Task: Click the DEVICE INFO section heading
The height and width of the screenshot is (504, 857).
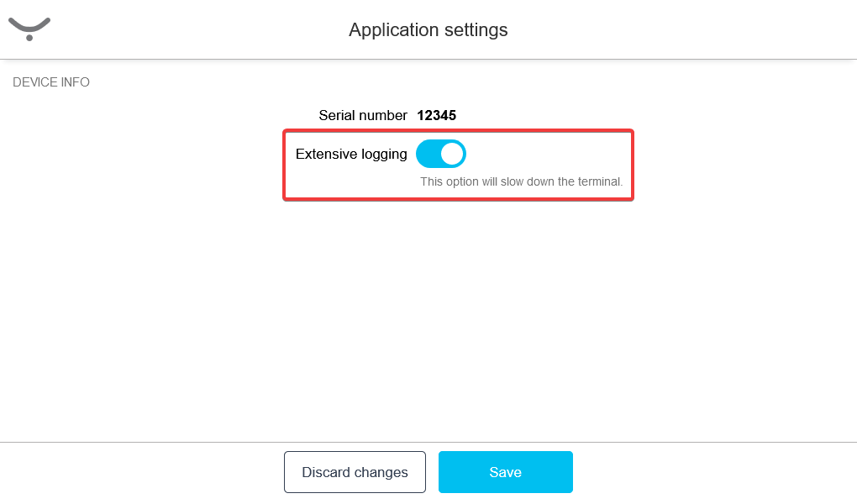Action: click(51, 82)
